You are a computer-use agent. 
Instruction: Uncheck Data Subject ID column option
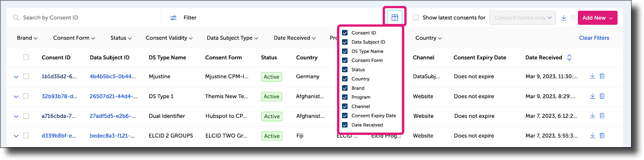pos(345,42)
